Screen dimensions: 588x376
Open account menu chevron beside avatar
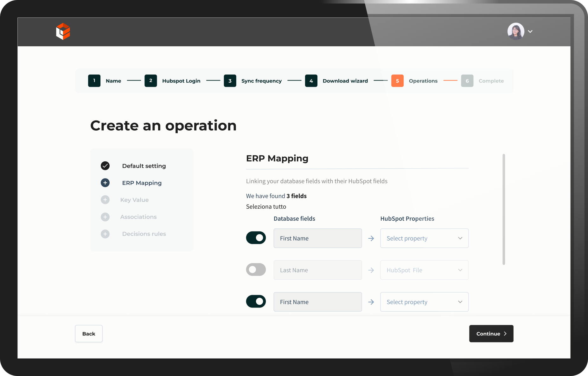[x=530, y=31]
